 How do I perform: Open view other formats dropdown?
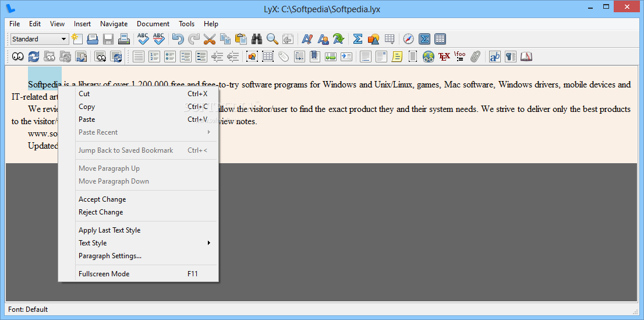(101, 57)
